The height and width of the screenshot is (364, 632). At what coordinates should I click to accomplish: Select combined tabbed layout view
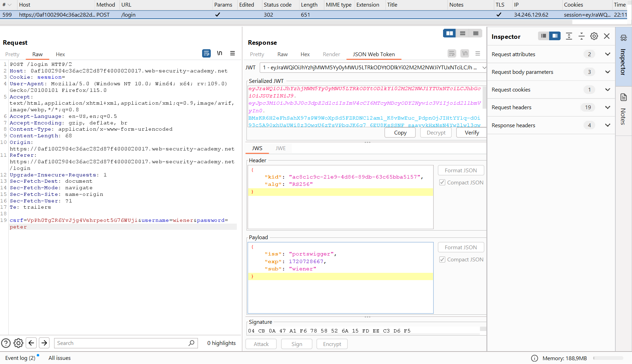coord(476,33)
